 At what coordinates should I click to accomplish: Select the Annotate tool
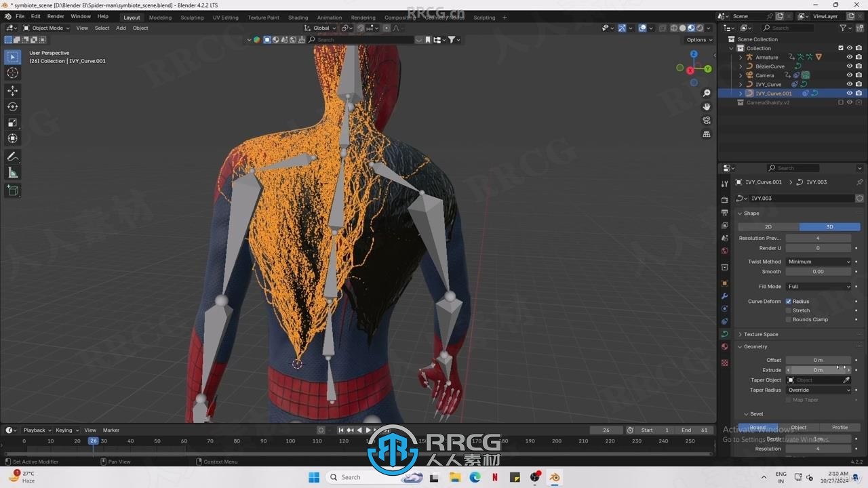click(x=12, y=157)
